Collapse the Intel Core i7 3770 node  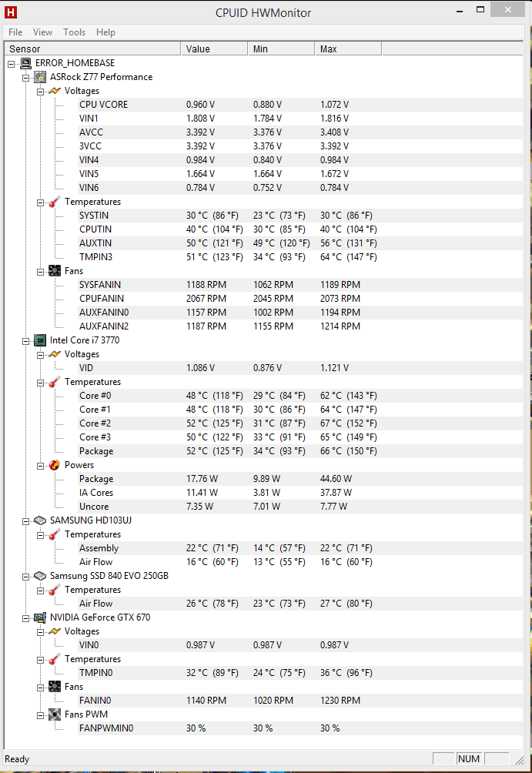(x=25, y=340)
